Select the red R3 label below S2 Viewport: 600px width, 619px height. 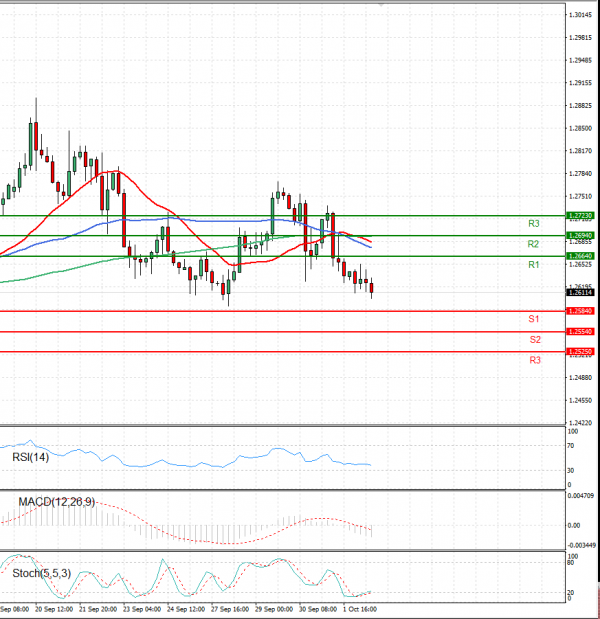[x=535, y=360]
